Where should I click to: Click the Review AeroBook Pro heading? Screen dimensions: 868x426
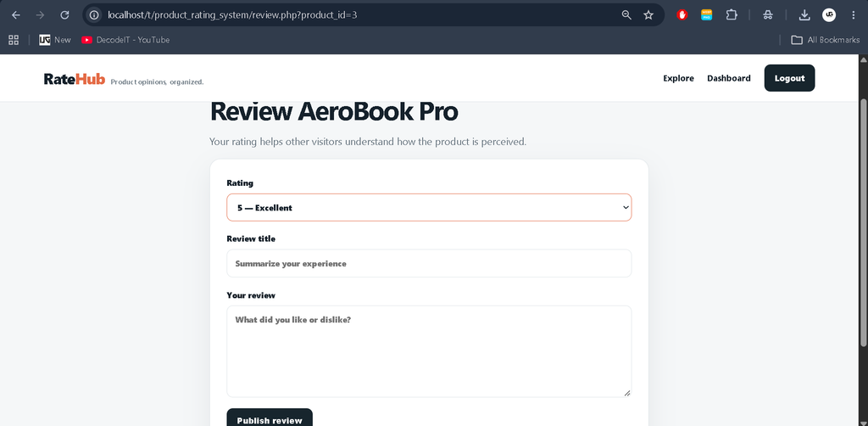tap(334, 111)
